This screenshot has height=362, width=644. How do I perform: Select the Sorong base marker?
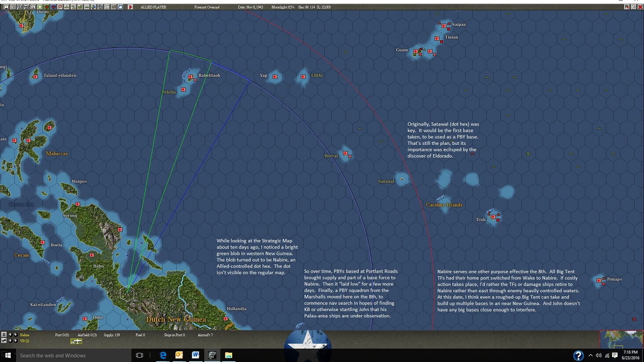78,204
